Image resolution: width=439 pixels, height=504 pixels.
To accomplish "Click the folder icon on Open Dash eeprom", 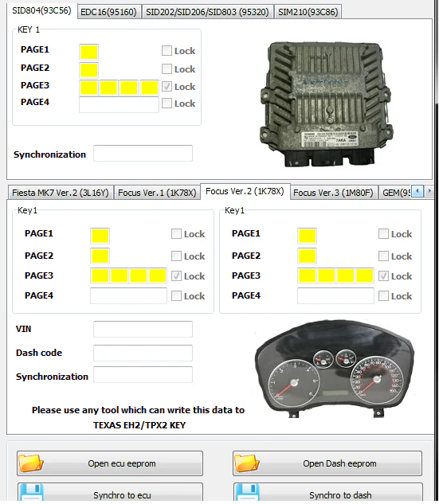I will coord(247,463).
